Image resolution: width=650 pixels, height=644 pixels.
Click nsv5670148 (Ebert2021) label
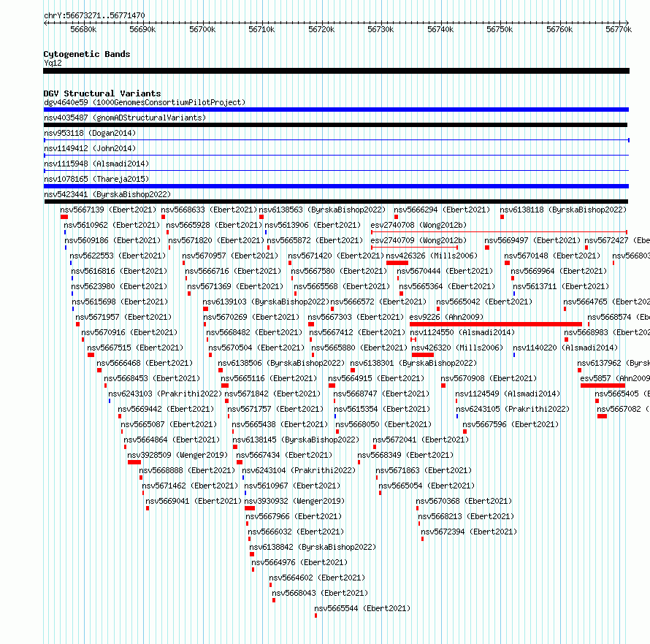point(552,256)
